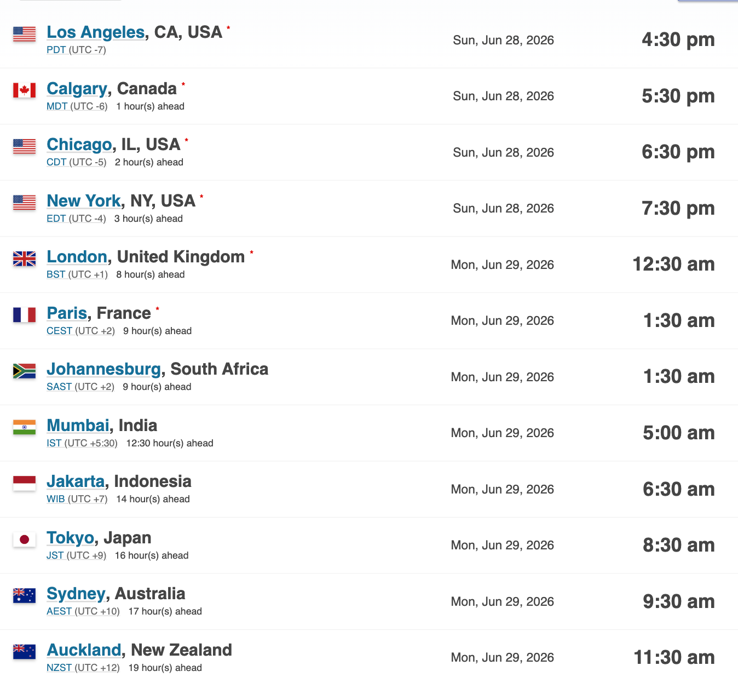Click the PDT time zone abbreviation link

[56, 50]
